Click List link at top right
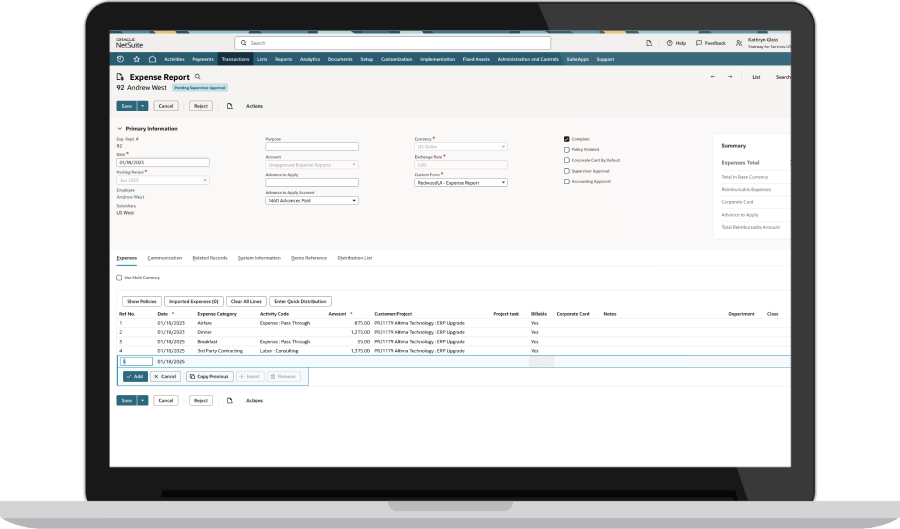Image resolution: width=900 pixels, height=529 pixels. point(757,77)
